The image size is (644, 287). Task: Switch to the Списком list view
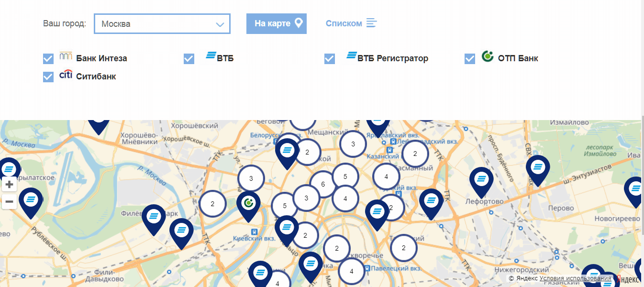(x=351, y=23)
